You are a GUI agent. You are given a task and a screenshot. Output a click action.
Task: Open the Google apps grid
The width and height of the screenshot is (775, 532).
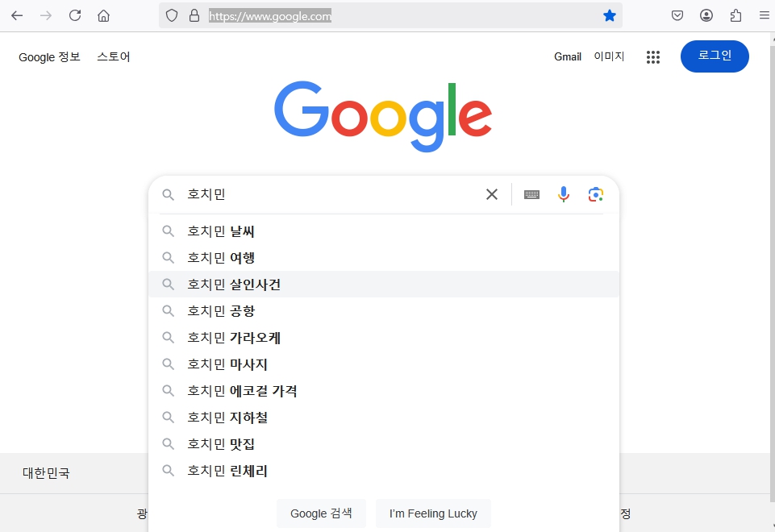(653, 56)
